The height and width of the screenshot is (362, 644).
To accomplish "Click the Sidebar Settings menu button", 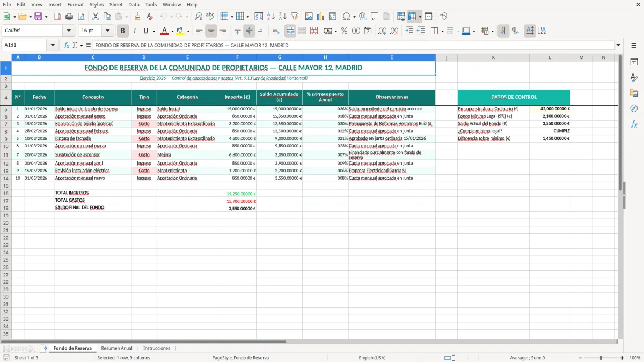I will pos(634,45).
